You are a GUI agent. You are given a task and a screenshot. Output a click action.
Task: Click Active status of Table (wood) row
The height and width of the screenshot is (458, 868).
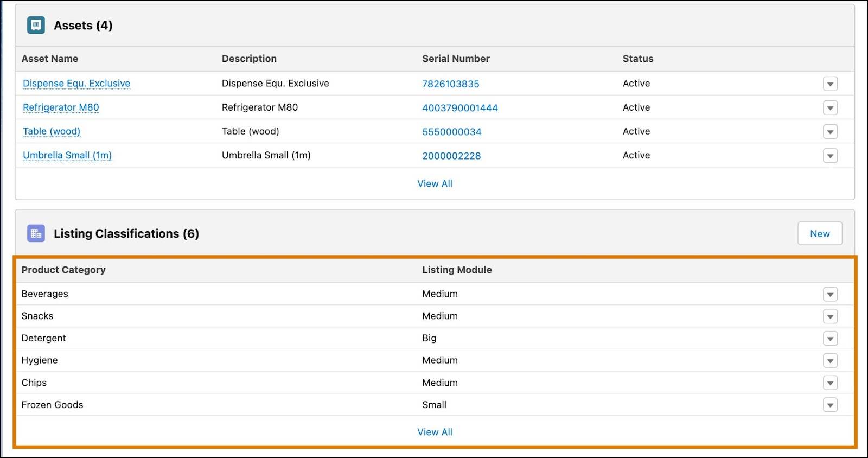(x=636, y=131)
